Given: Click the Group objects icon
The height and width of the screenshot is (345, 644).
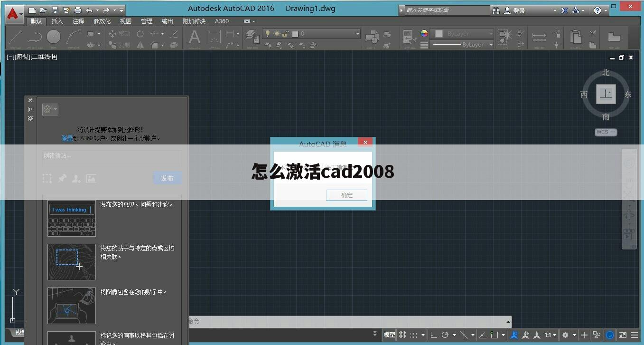Looking at the screenshot, I should coord(505,37).
